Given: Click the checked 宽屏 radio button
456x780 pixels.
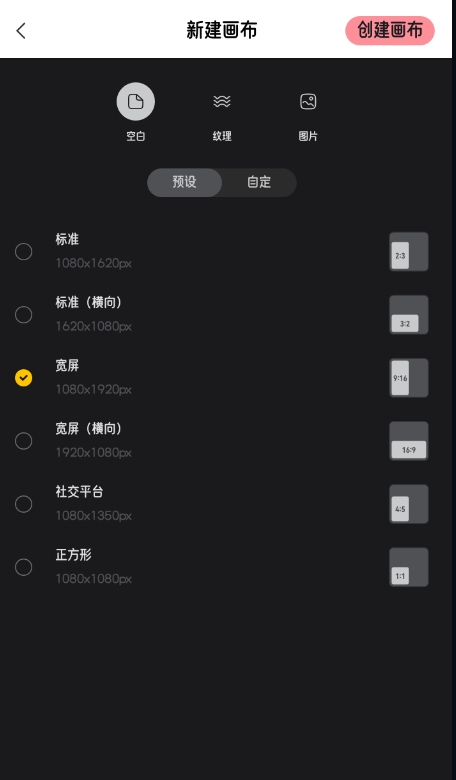Looking at the screenshot, I should 23,378.
